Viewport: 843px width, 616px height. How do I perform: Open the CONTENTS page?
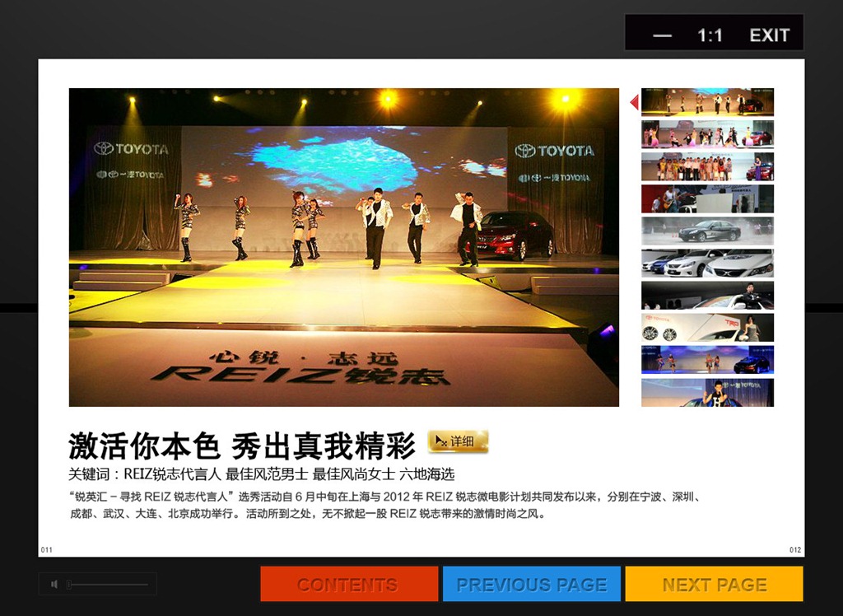349,584
